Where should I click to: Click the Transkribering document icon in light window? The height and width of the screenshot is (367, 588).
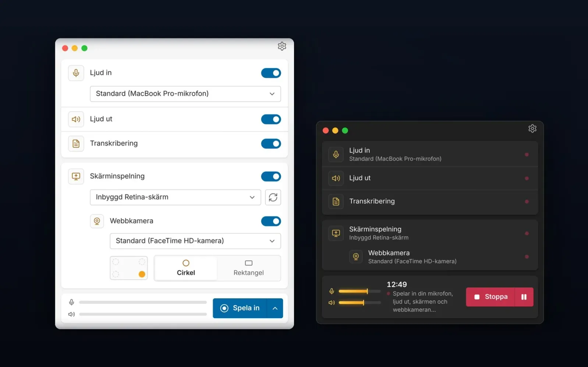tap(76, 143)
